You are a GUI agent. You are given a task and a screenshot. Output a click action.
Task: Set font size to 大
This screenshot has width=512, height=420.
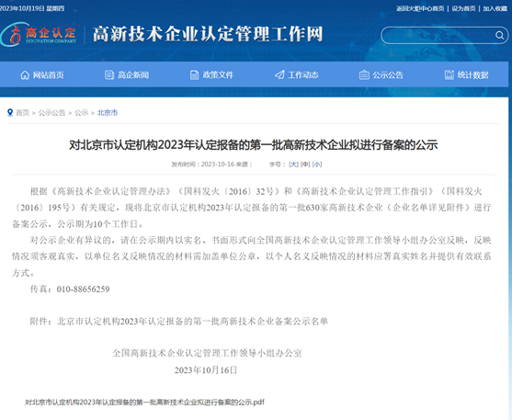coord(293,165)
